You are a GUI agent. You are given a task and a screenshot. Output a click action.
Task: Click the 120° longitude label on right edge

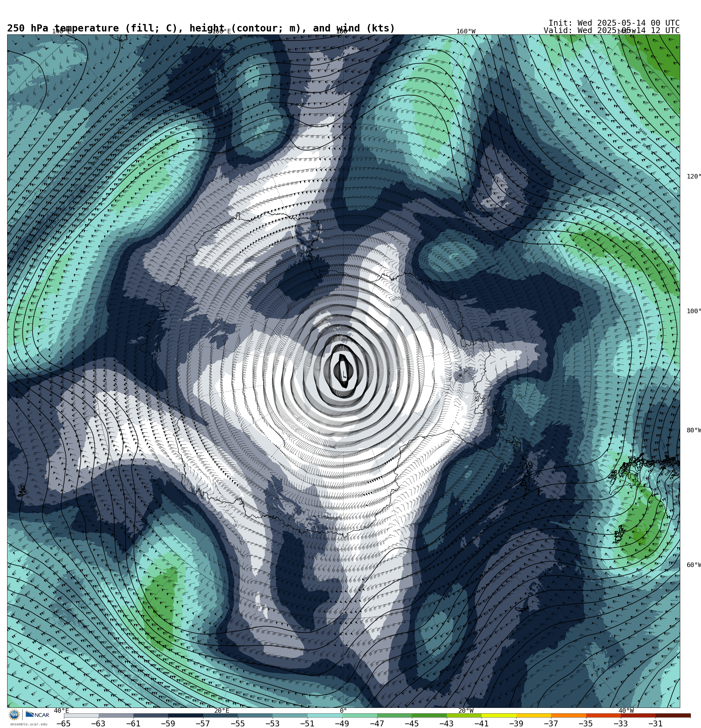(x=694, y=177)
